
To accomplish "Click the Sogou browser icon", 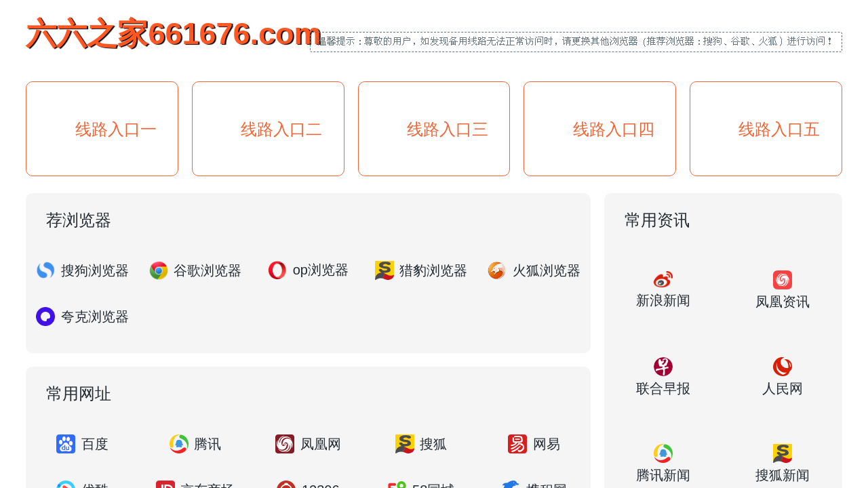I will (45, 270).
